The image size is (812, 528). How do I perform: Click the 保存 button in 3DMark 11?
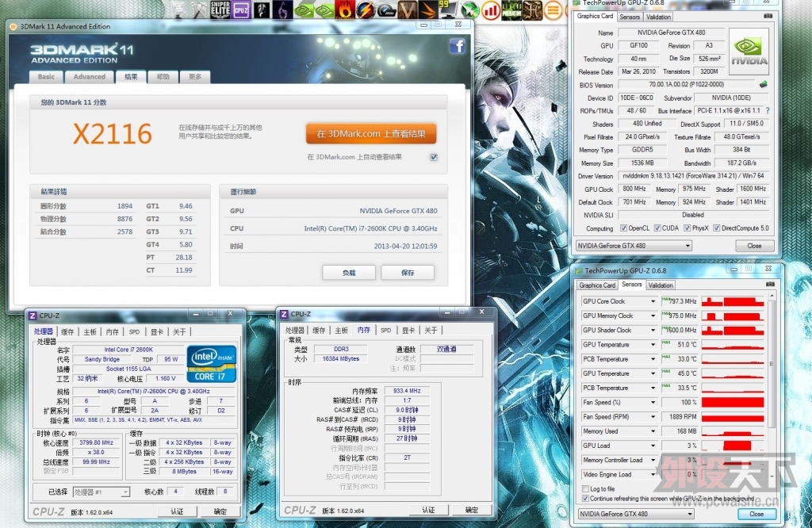pos(408,273)
